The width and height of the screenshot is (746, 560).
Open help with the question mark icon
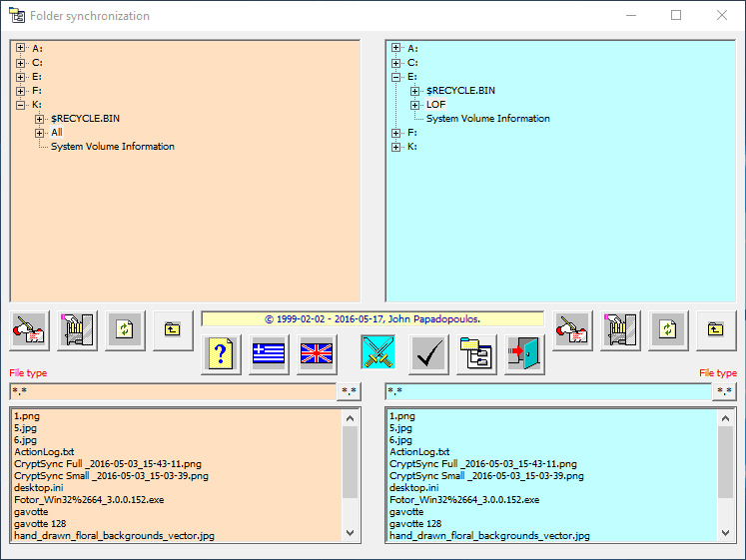(x=221, y=354)
